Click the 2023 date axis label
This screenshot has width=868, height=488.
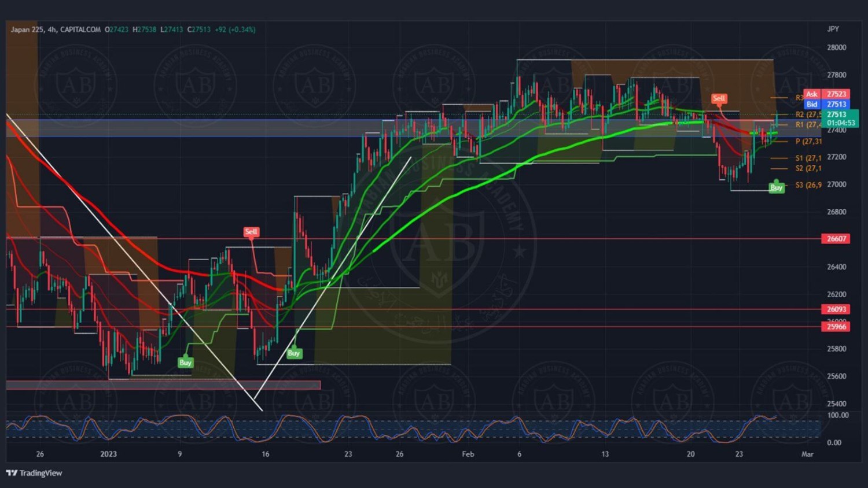click(x=108, y=454)
